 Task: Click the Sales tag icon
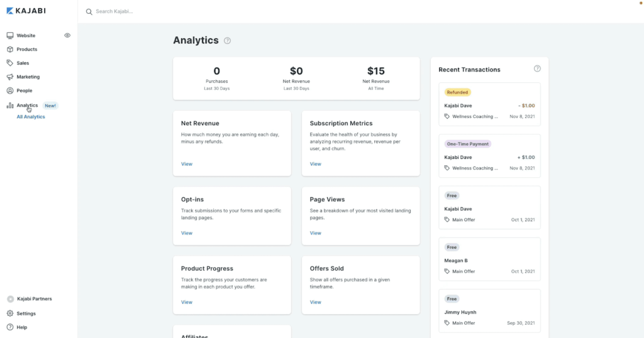[10, 63]
